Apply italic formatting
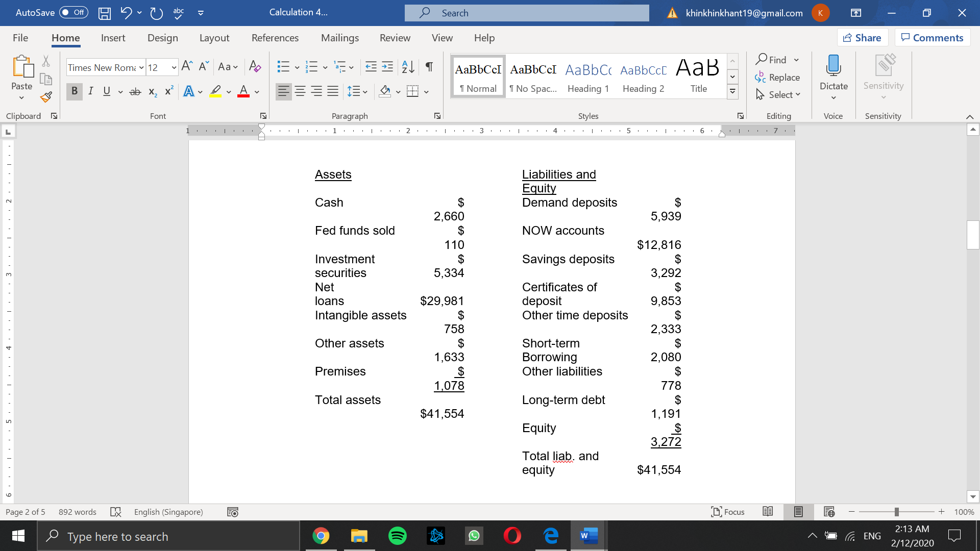This screenshot has width=980, height=551. (91, 91)
